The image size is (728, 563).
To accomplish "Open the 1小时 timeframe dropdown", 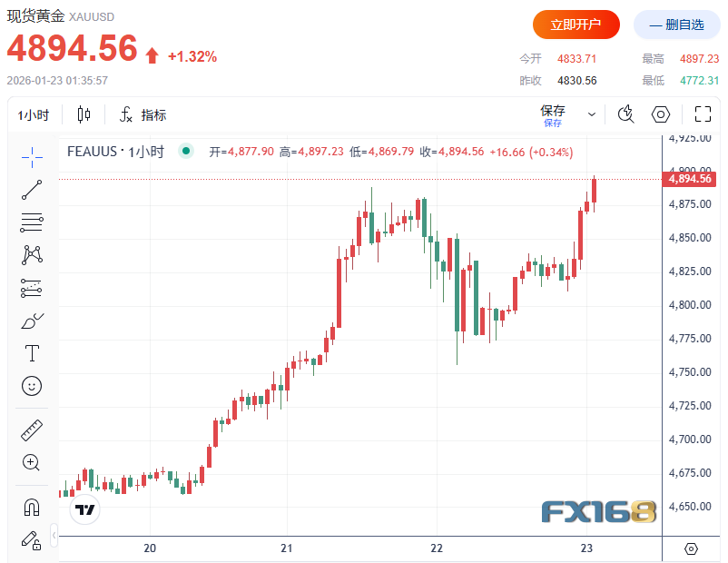I will [x=34, y=115].
